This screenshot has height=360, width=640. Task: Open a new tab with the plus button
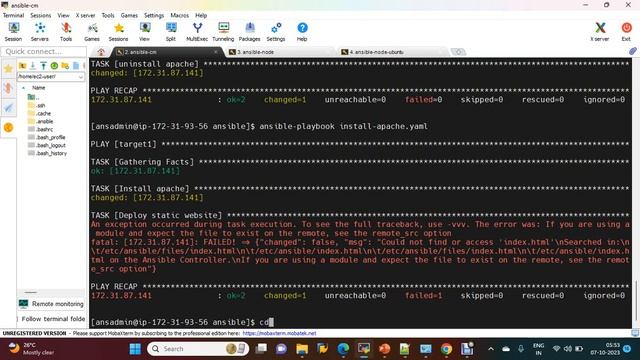[458, 52]
